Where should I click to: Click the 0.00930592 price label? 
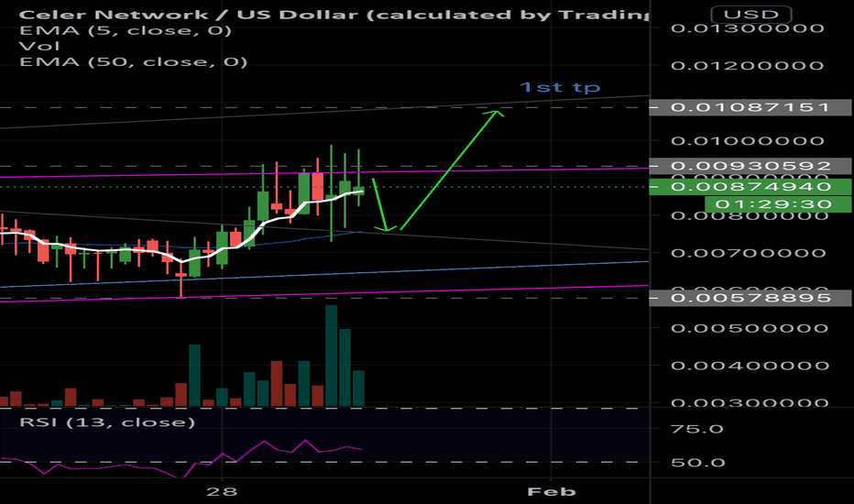pos(750,166)
